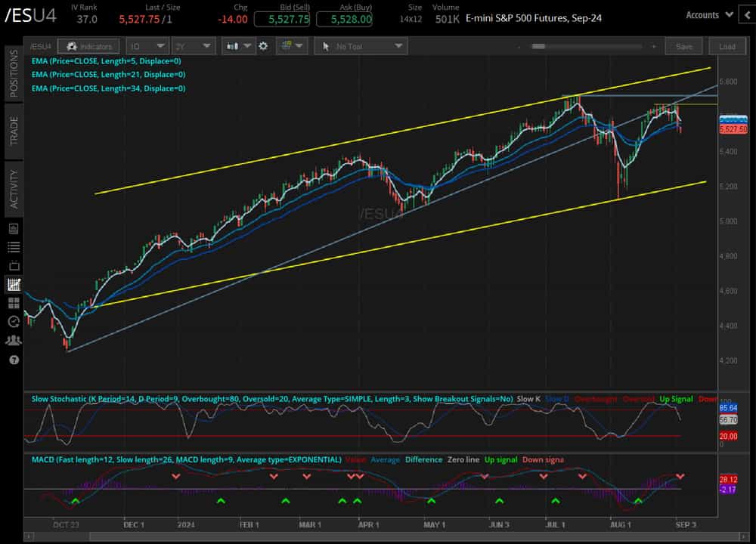
Task: Adjust the chart zoom slider near Save
Action: coord(539,46)
